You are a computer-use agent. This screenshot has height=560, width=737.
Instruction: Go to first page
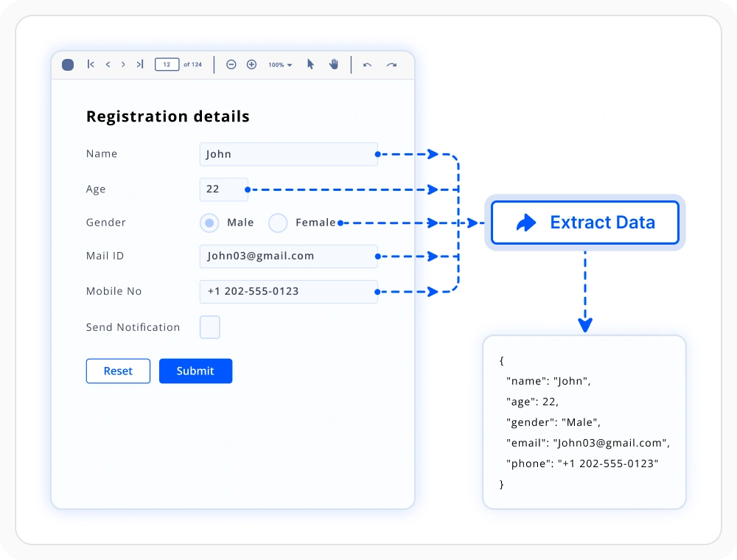click(x=91, y=64)
